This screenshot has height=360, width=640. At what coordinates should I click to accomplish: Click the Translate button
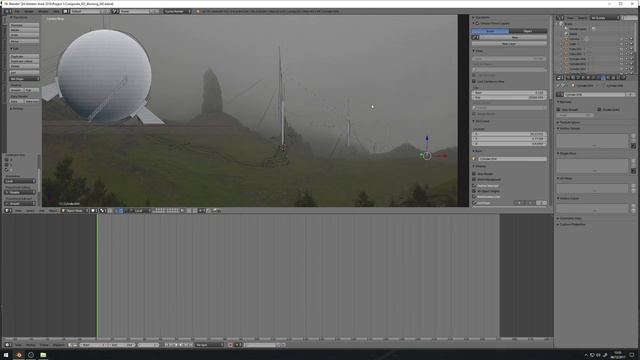24,25
